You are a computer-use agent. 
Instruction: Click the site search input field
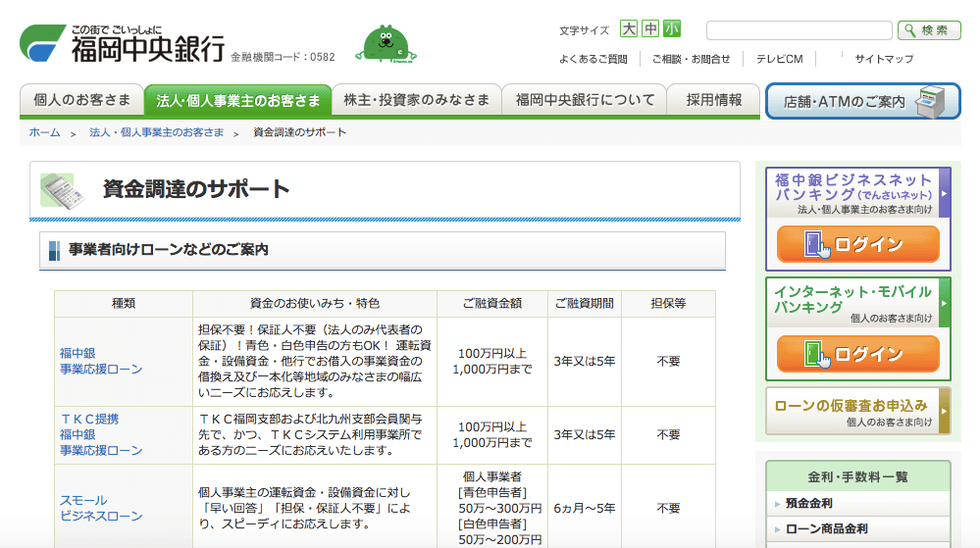click(x=799, y=30)
